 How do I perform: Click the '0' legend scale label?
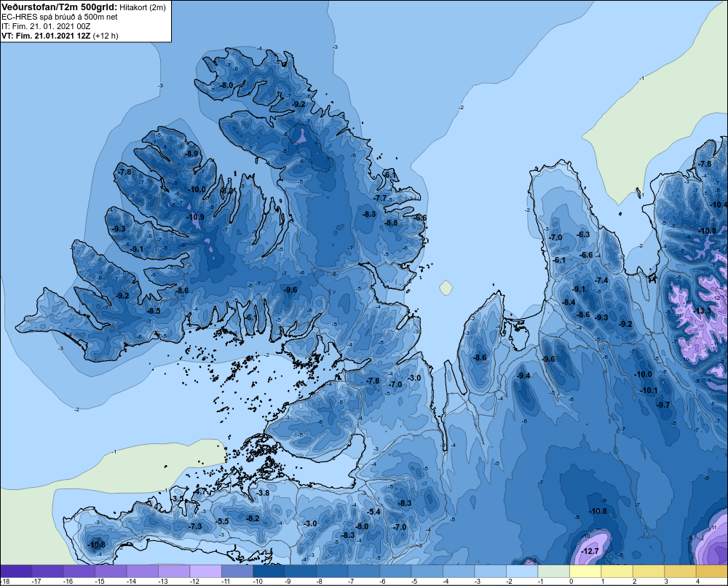(x=571, y=582)
